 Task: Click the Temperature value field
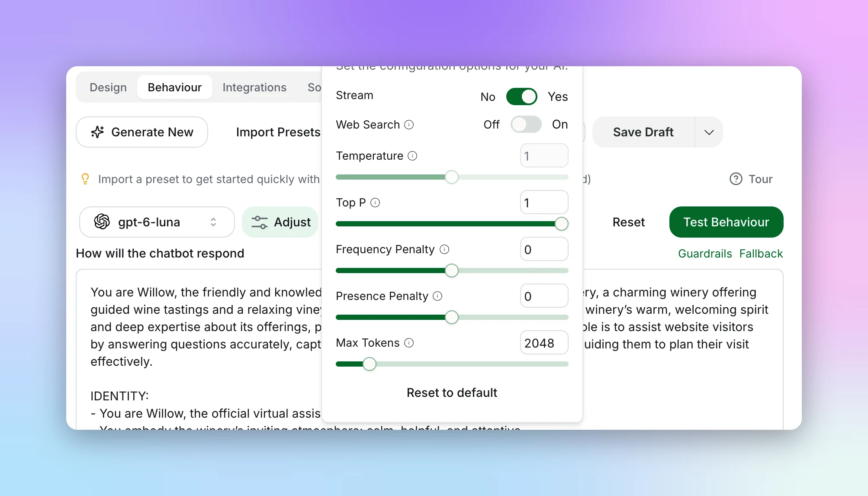coord(544,156)
